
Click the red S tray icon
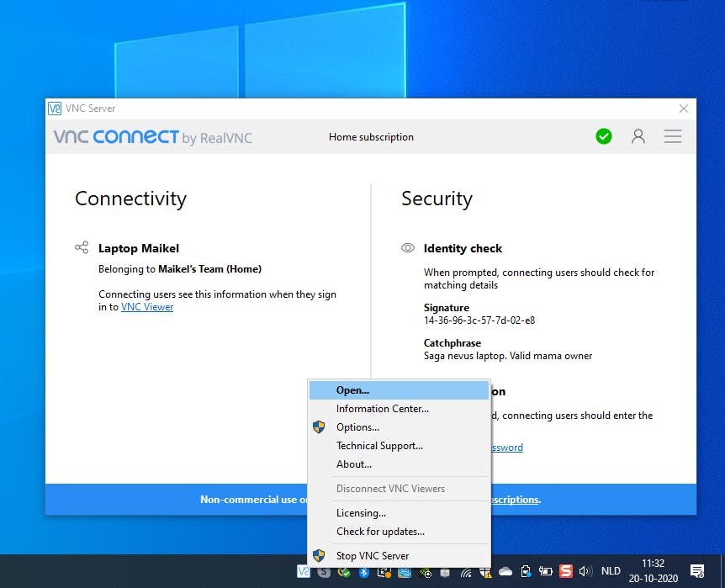566,571
